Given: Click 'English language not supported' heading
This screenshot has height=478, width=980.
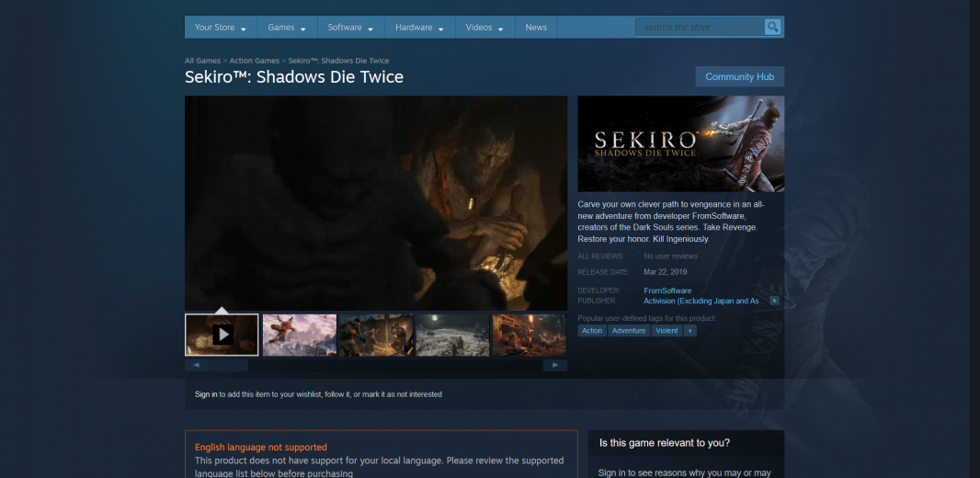Looking at the screenshot, I should (x=260, y=447).
